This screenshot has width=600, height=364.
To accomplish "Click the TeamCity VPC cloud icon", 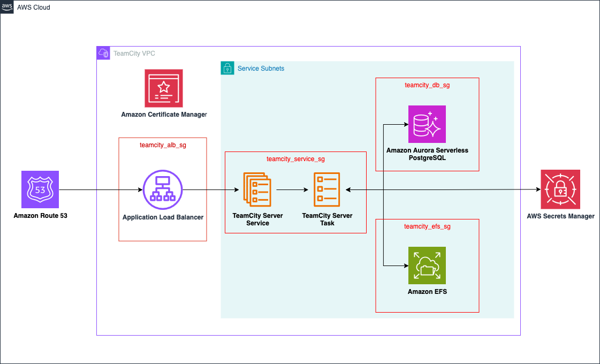I will 103,52.
